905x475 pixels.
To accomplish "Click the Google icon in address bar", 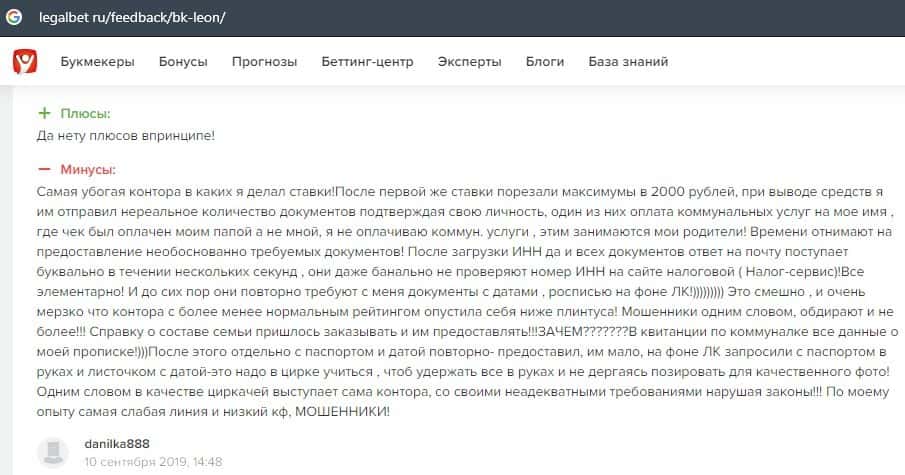I will (14, 17).
